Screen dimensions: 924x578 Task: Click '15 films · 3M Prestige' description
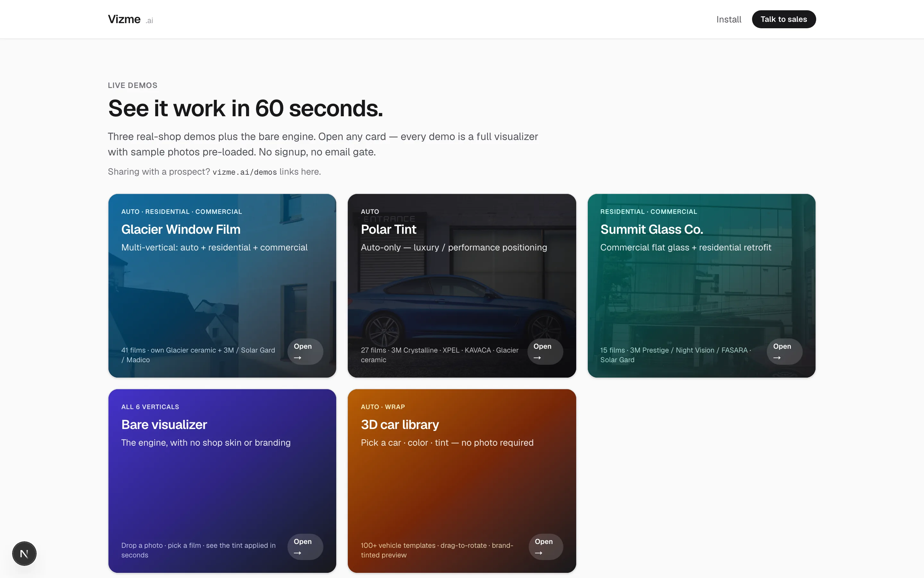[x=675, y=355]
